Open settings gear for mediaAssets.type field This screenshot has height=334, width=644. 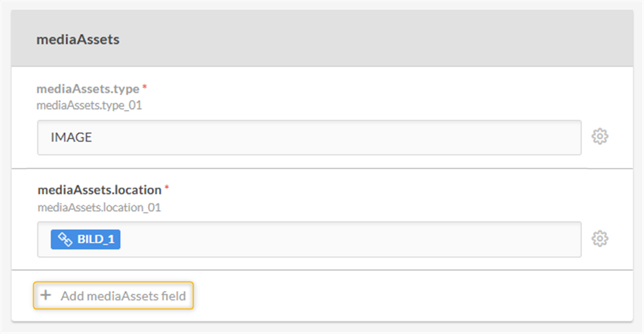pyautogui.click(x=599, y=137)
